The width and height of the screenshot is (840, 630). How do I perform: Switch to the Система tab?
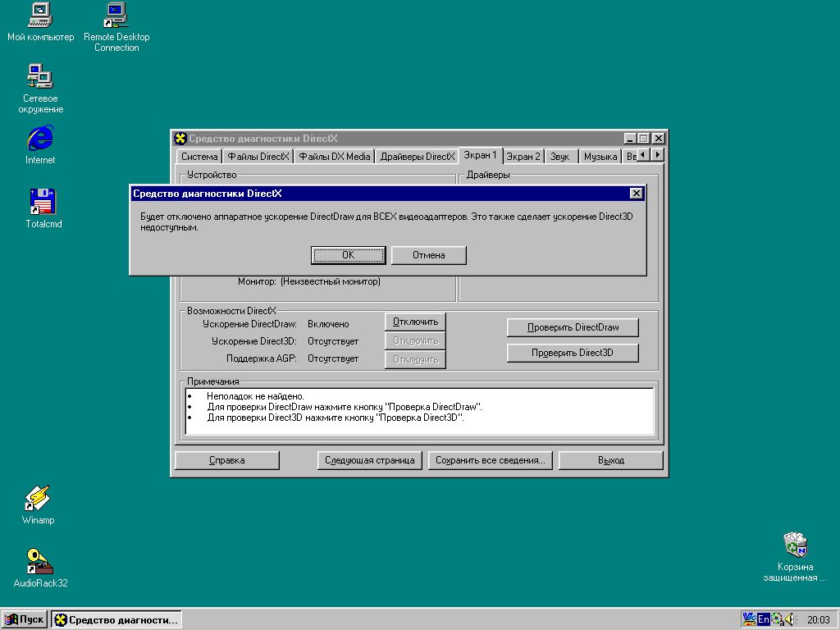(199, 157)
